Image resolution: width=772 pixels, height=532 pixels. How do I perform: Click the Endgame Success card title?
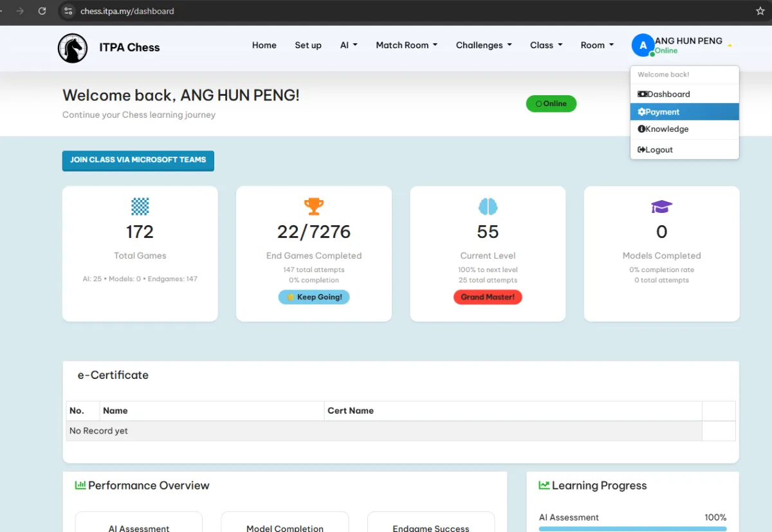[x=431, y=528]
